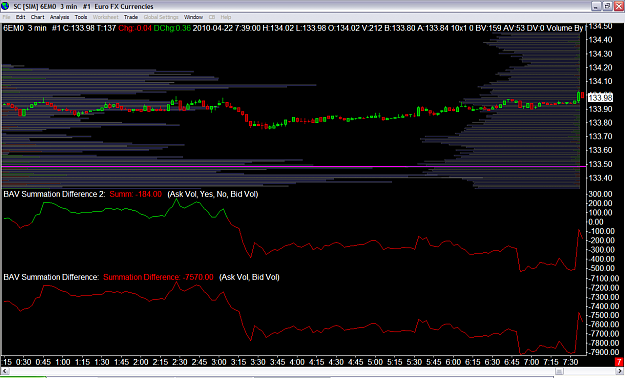Click the 'H:134.02' high value in header

coord(278,28)
